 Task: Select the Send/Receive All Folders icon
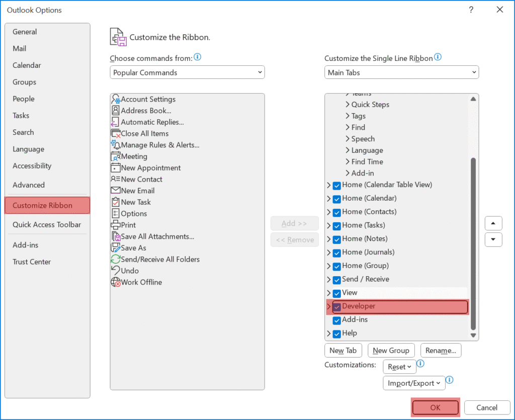[x=116, y=260]
